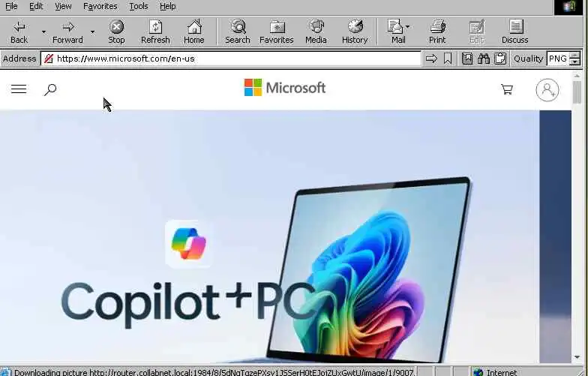Go to the Home page

tap(193, 32)
